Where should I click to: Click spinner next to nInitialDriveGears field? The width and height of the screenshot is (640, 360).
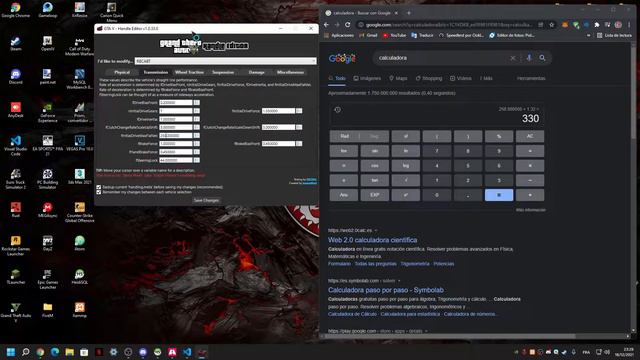(x=197, y=111)
